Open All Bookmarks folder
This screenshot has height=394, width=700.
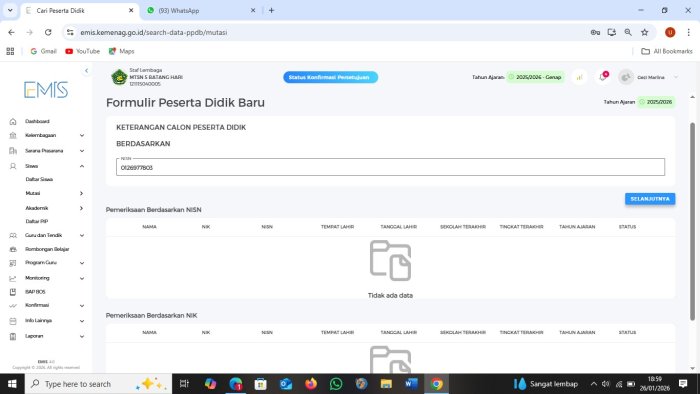click(x=667, y=51)
